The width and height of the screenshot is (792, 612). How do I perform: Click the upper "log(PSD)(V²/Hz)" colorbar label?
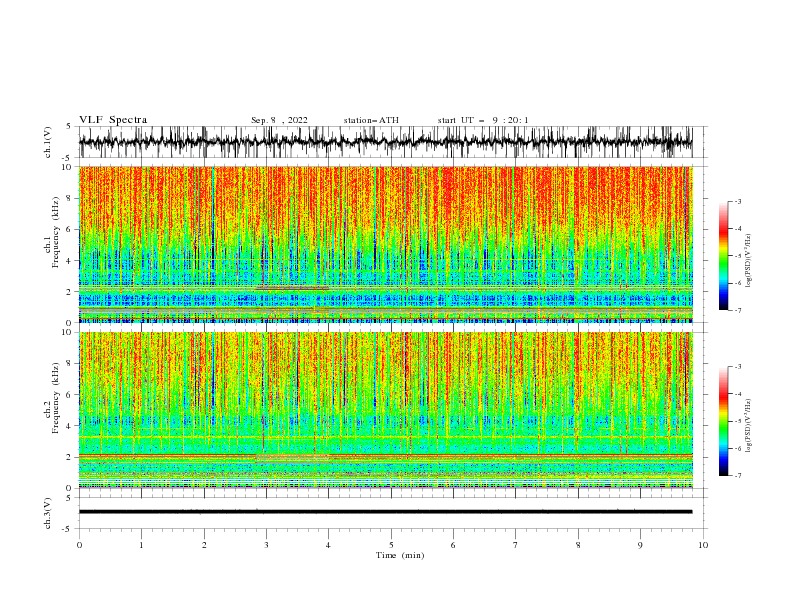pos(749,261)
